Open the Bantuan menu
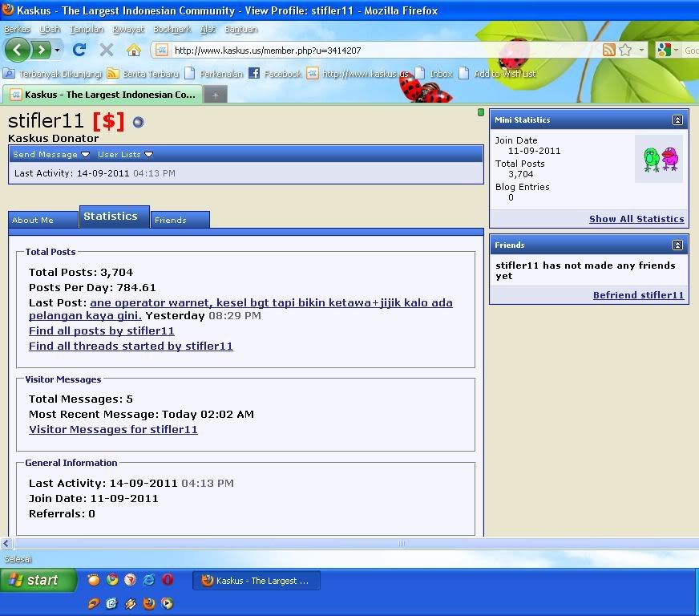The image size is (699, 616). pyautogui.click(x=240, y=29)
